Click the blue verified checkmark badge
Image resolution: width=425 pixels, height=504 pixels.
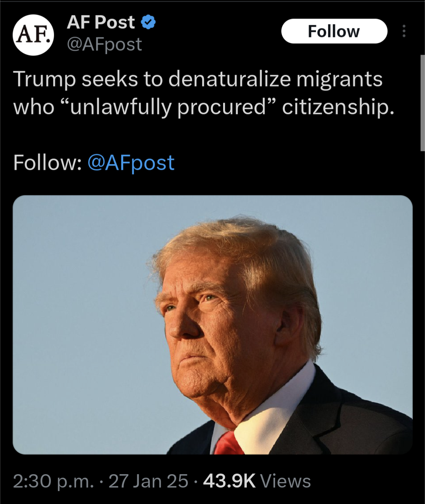148,22
